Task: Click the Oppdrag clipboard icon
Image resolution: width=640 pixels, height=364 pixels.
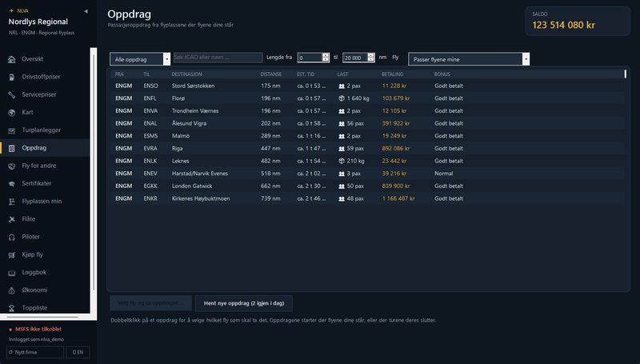Action: [x=12, y=148]
